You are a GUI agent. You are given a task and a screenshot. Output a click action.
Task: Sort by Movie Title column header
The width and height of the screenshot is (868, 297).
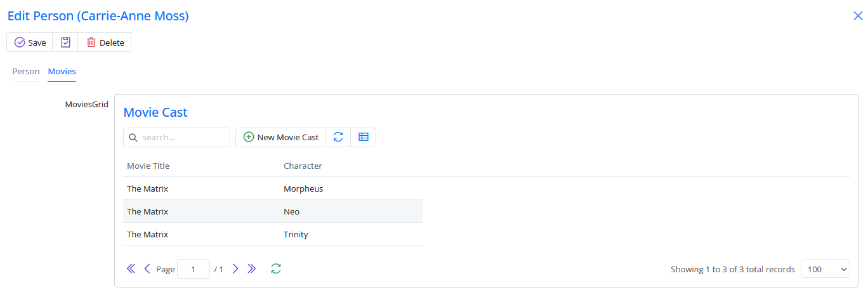pyautogui.click(x=148, y=166)
